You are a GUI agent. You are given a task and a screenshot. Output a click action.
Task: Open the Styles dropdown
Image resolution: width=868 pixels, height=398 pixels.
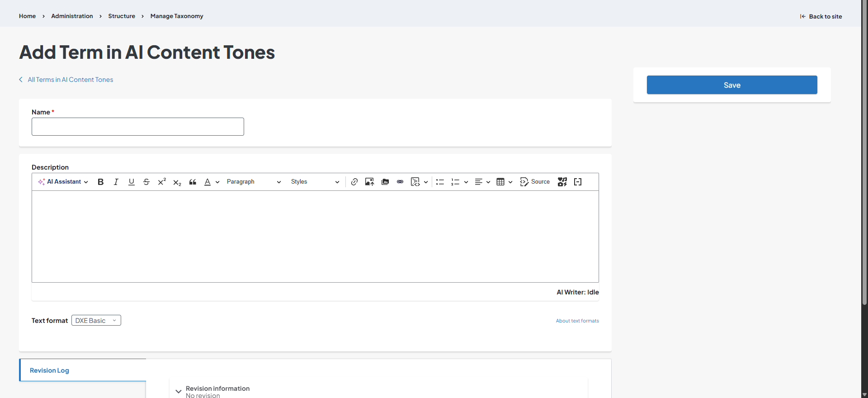click(315, 182)
